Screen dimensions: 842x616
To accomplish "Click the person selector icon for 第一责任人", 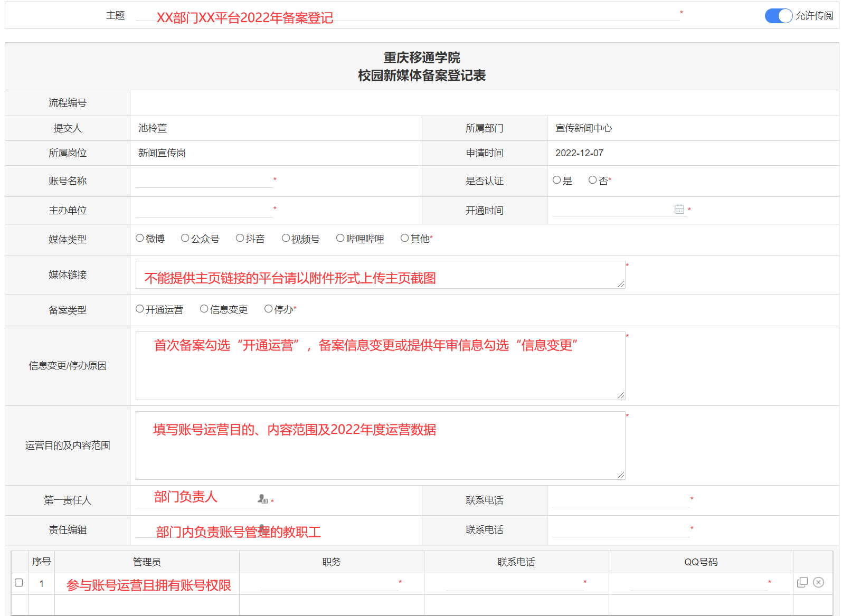I will pyautogui.click(x=262, y=499).
